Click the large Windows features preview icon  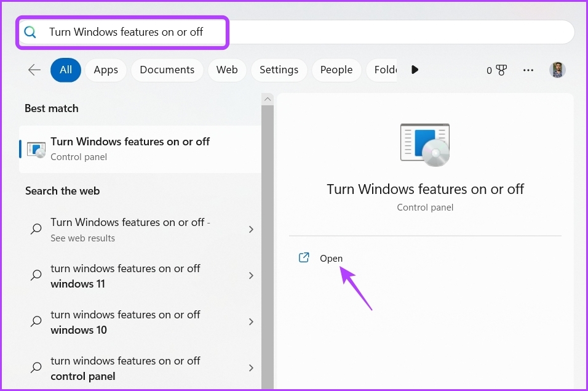pos(425,145)
